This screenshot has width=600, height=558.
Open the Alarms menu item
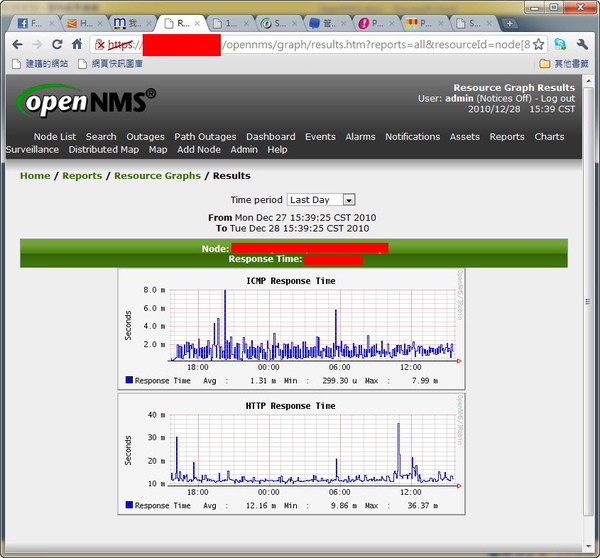tap(360, 137)
